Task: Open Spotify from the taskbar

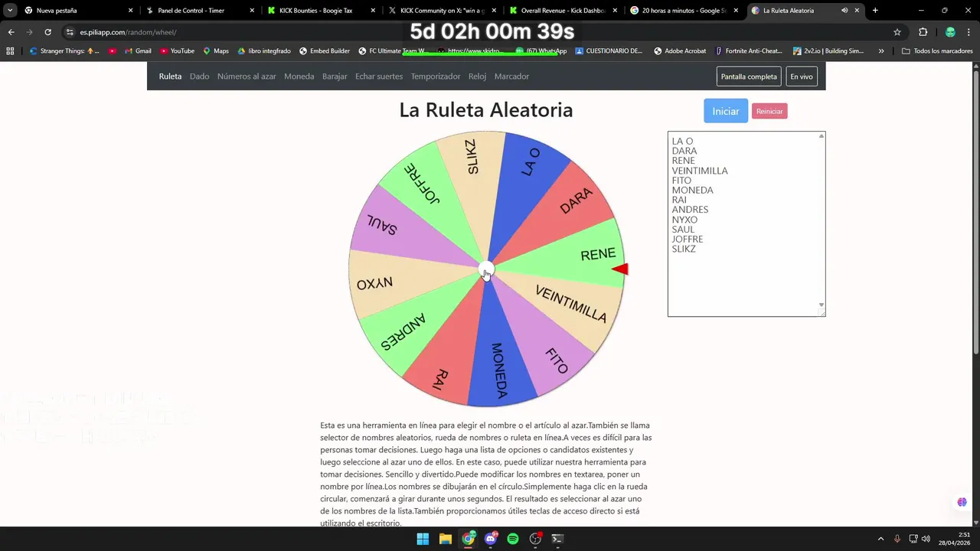Action: click(513, 539)
